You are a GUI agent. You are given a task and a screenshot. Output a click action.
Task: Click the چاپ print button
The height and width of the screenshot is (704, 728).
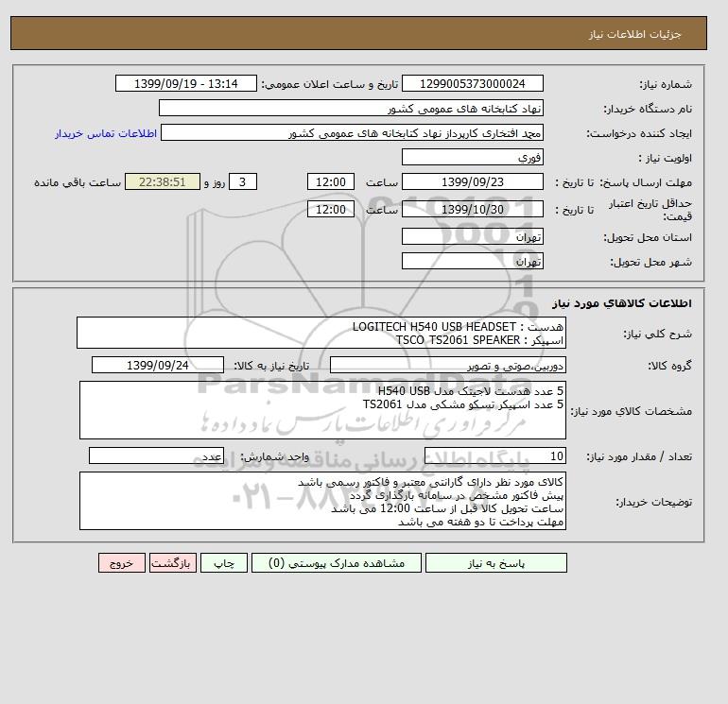point(224,563)
